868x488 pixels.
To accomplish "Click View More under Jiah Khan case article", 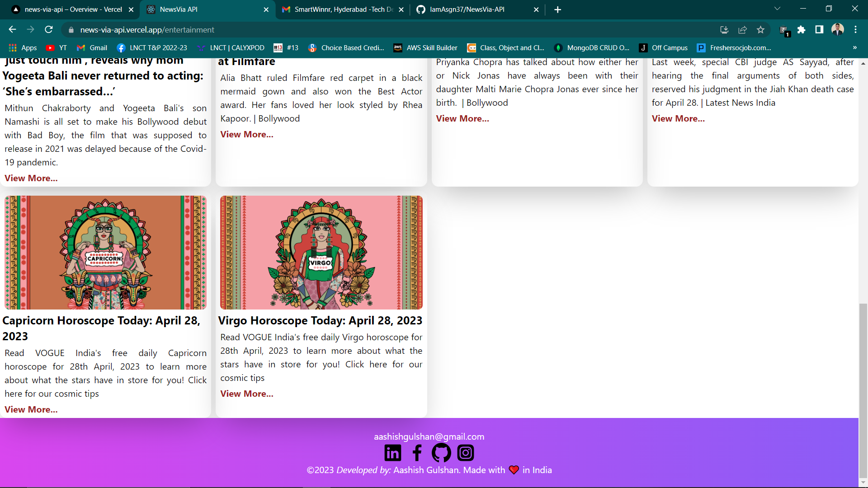I will [x=678, y=118].
